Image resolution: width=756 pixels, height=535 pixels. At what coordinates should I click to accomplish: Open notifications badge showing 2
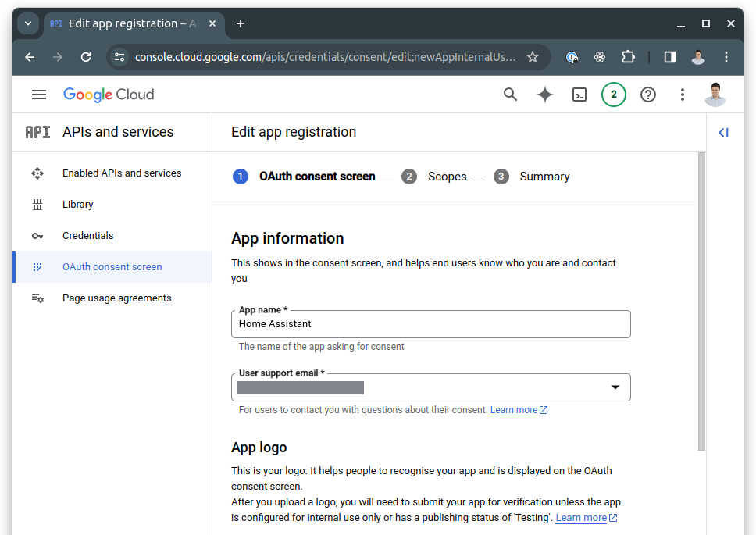(x=613, y=95)
